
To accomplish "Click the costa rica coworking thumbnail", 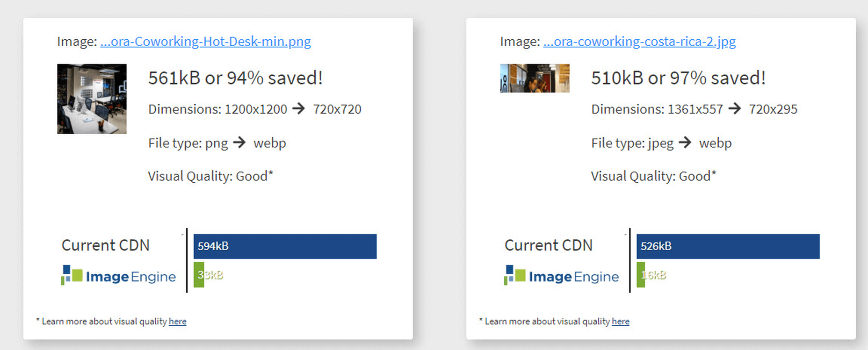I will pyautogui.click(x=535, y=78).
